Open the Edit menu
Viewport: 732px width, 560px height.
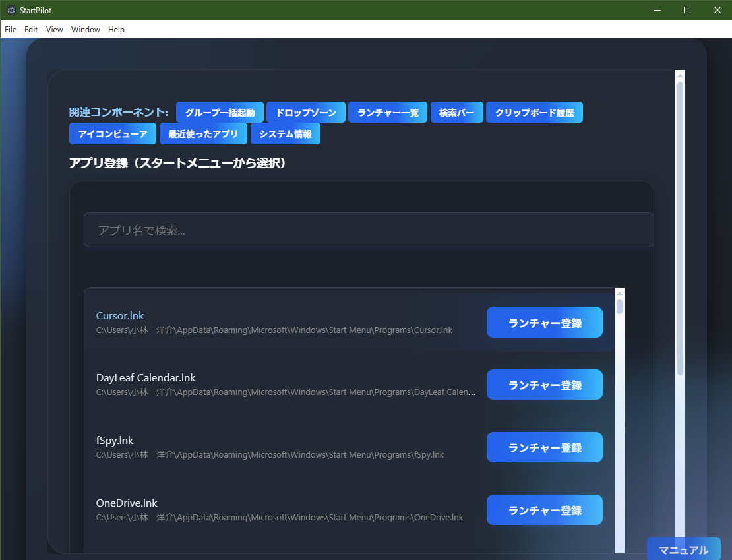30,29
